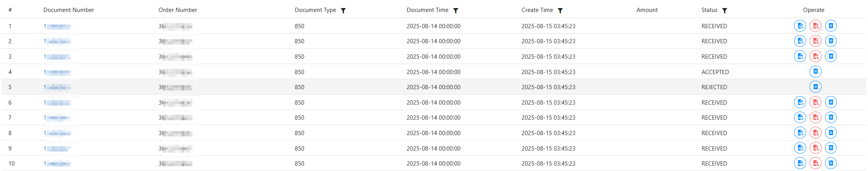Image resolution: width=868 pixels, height=171 pixels.
Task: Accept the document in row 1
Action: (x=800, y=26)
